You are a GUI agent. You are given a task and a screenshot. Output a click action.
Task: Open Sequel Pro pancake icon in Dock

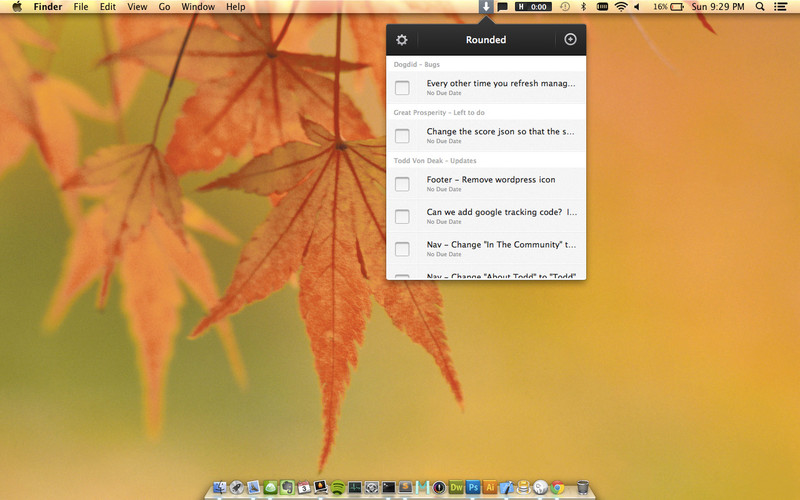(x=523, y=487)
